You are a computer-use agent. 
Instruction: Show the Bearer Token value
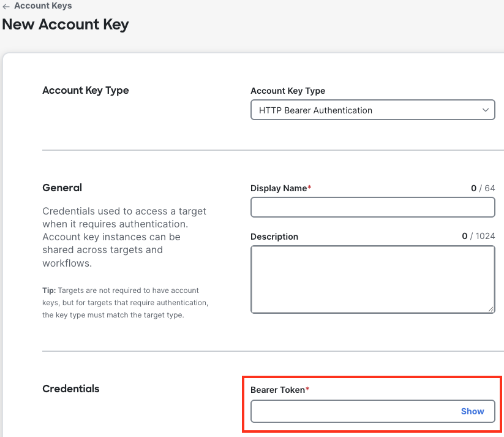point(472,411)
